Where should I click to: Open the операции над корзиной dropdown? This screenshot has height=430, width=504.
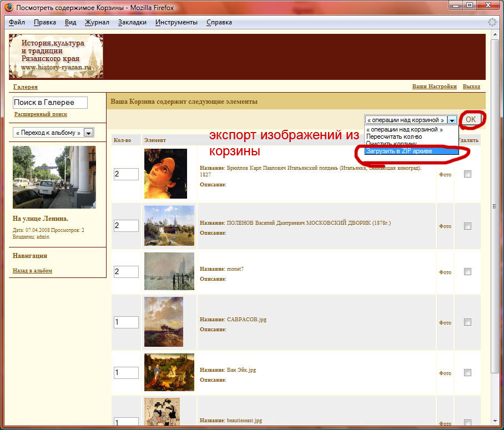(410, 120)
